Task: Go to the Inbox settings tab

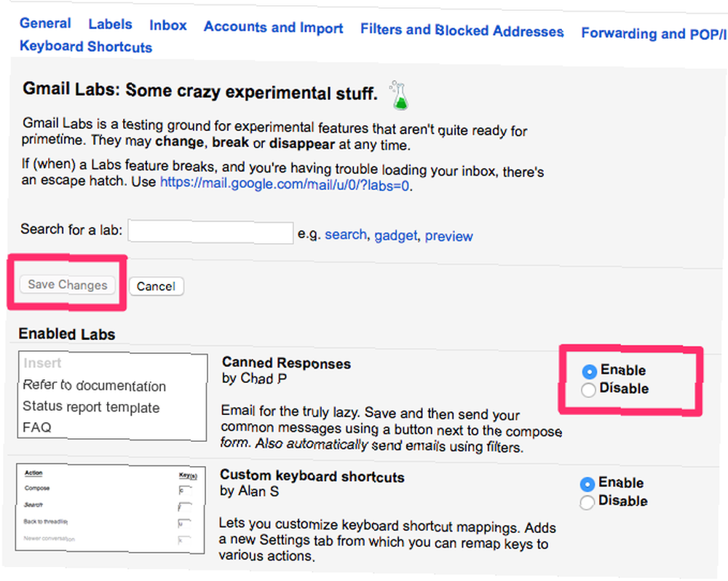Action: (168, 25)
